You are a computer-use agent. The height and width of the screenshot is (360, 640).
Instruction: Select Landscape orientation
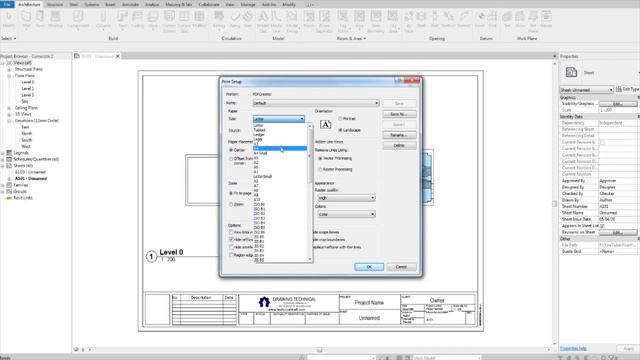(340, 130)
